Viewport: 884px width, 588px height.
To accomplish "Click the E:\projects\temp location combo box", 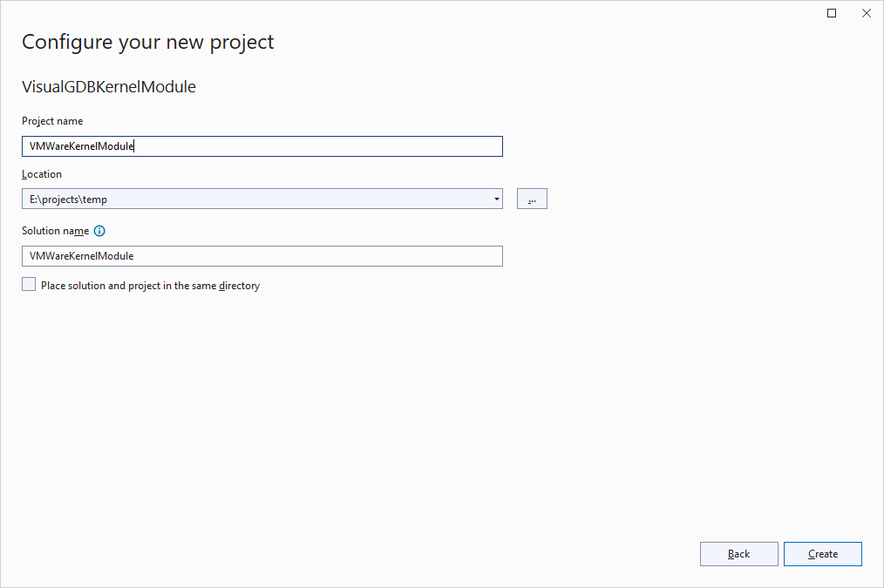I will click(x=262, y=199).
